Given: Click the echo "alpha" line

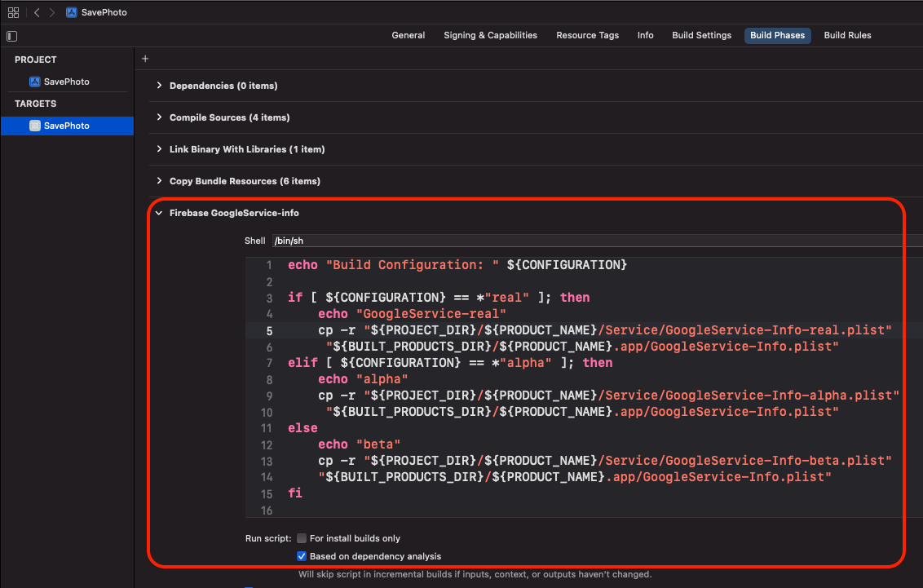Looking at the screenshot, I should (x=363, y=379).
